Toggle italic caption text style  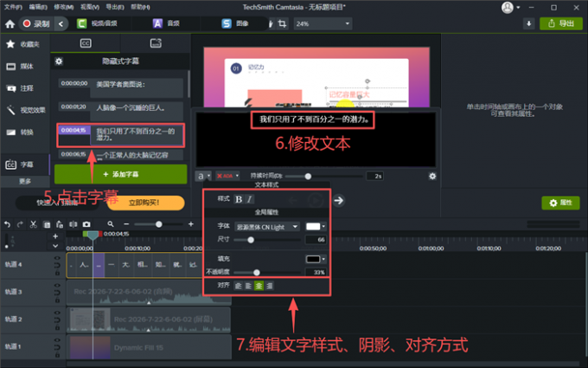[249, 199]
